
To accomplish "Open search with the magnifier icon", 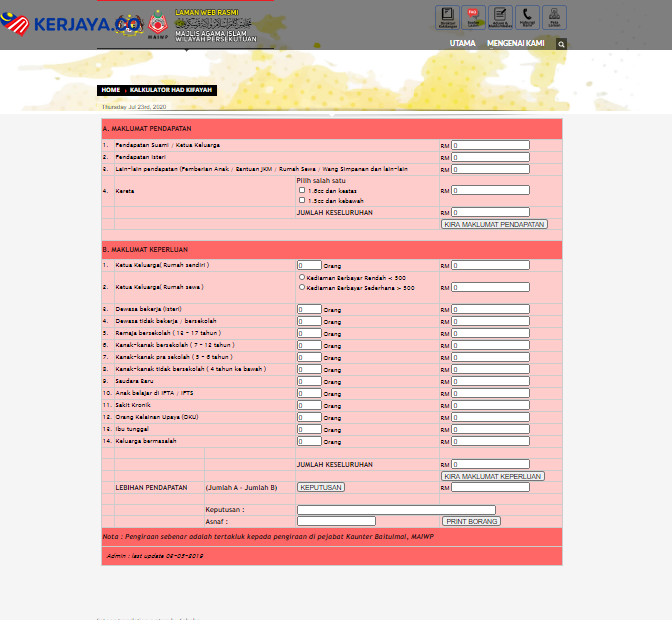I will coord(562,44).
